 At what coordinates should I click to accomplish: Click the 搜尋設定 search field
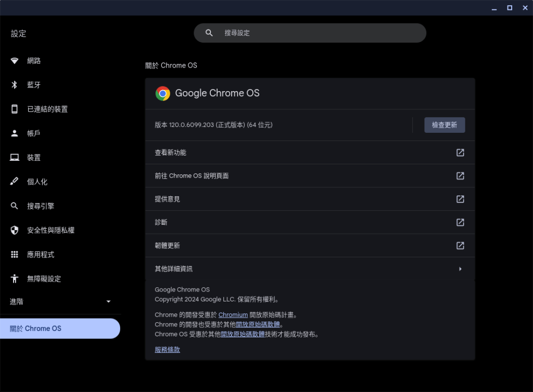310,33
